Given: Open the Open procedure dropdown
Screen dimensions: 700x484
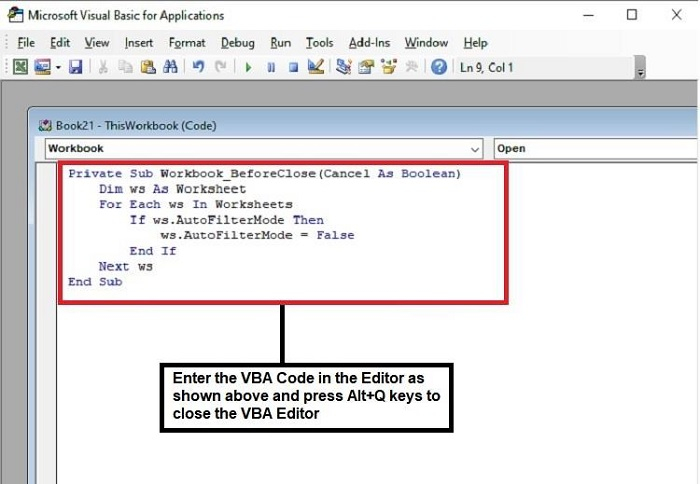Looking at the screenshot, I should pos(597,149).
